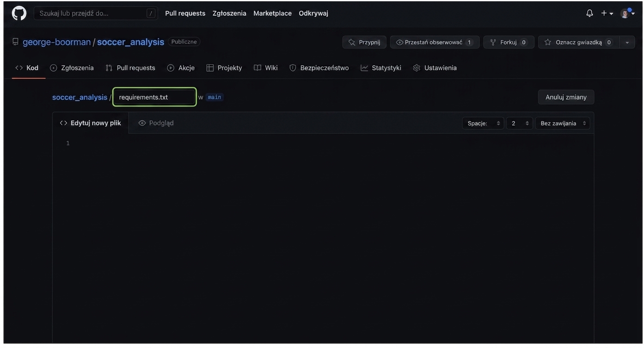This screenshot has width=644, height=348.
Task: Click the repository book icon beside the owner name
Action: [x=15, y=42]
